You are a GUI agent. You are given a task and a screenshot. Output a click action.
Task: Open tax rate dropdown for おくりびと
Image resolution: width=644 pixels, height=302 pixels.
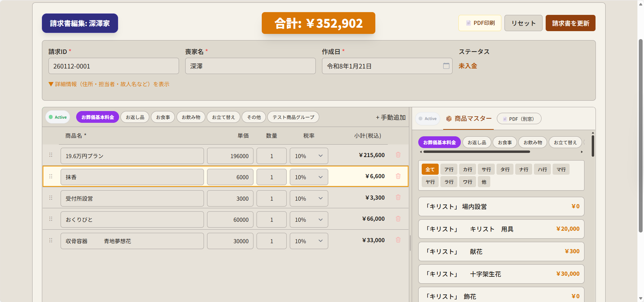[308, 220]
